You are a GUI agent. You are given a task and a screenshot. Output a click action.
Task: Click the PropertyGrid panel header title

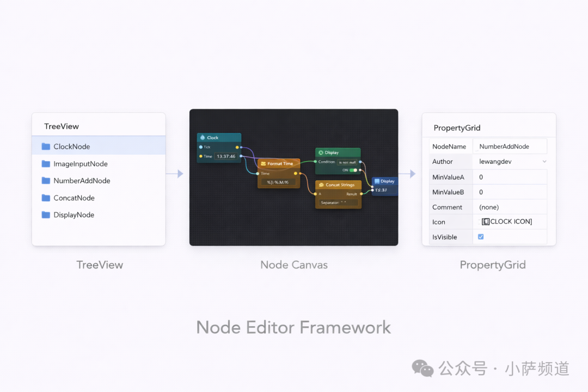pyautogui.click(x=457, y=128)
